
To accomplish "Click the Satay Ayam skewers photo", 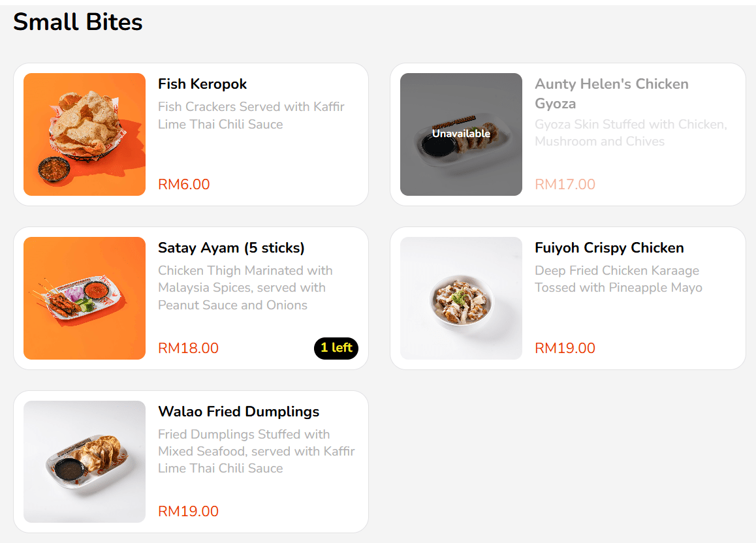I will click(84, 298).
